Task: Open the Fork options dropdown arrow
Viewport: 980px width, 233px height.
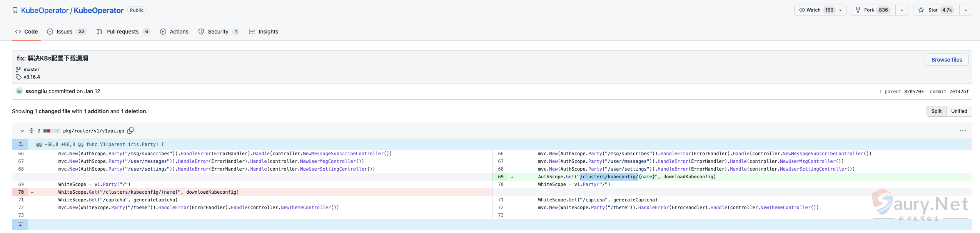Action: 902,10
